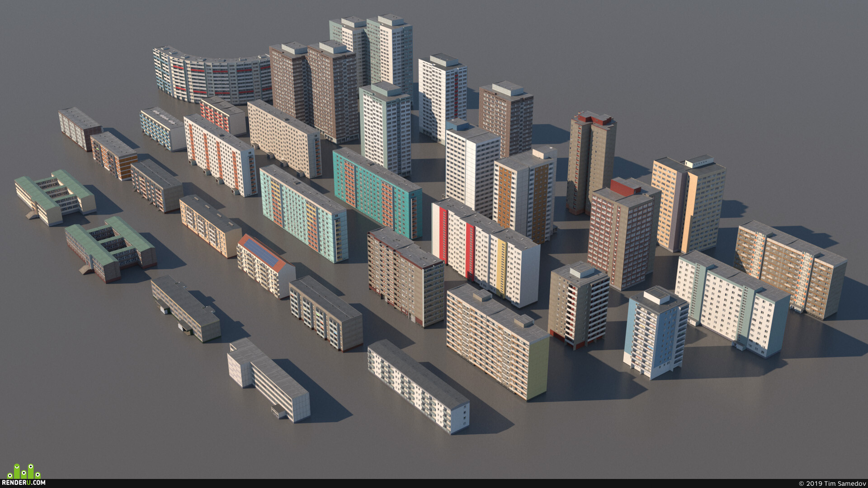868x488 pixels.
Task: Select the green-roofed H-shaped building at far left
Action: click(x=55, y=197)
